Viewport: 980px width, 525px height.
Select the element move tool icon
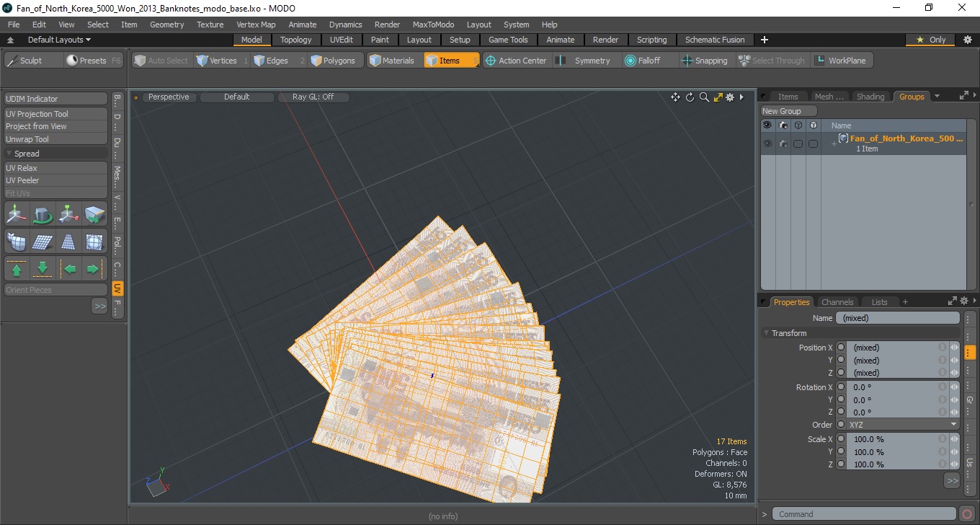coord(69,214)
